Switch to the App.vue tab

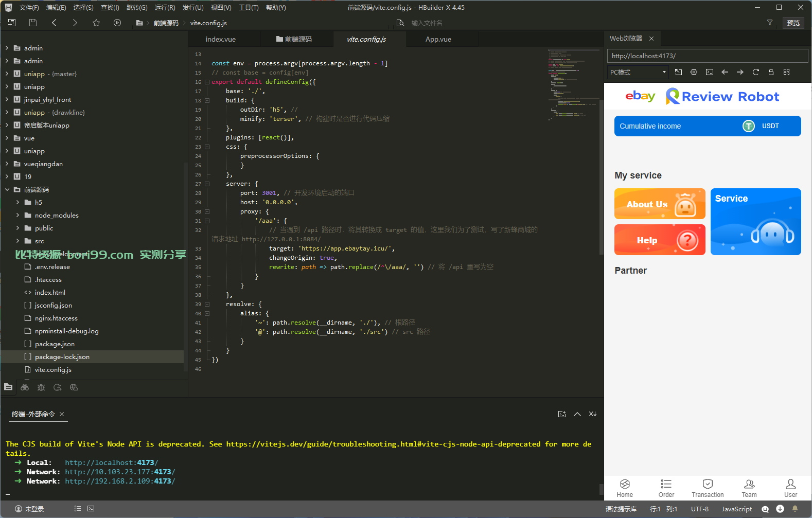click(438, 39)
